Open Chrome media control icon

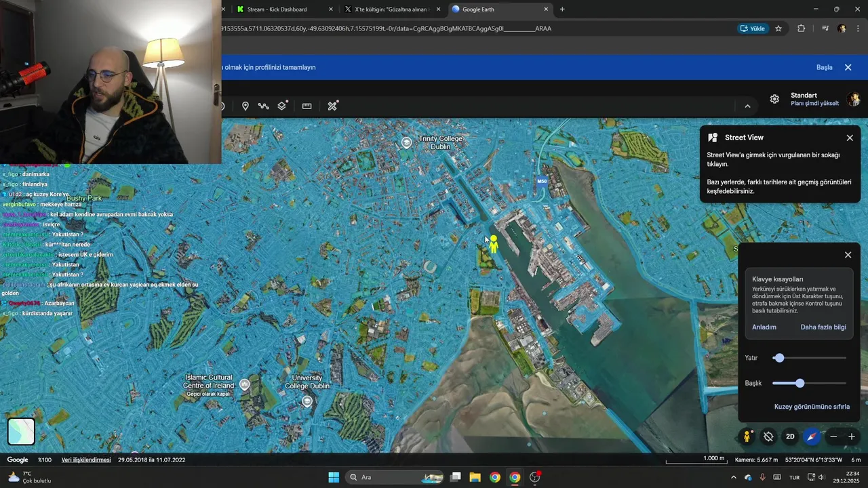825,28
